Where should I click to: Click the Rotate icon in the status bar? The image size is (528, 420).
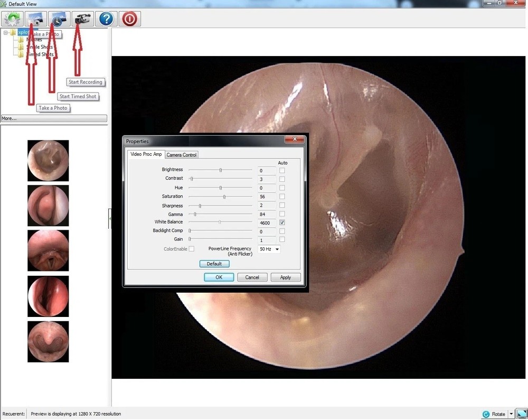tap(486, 414)
